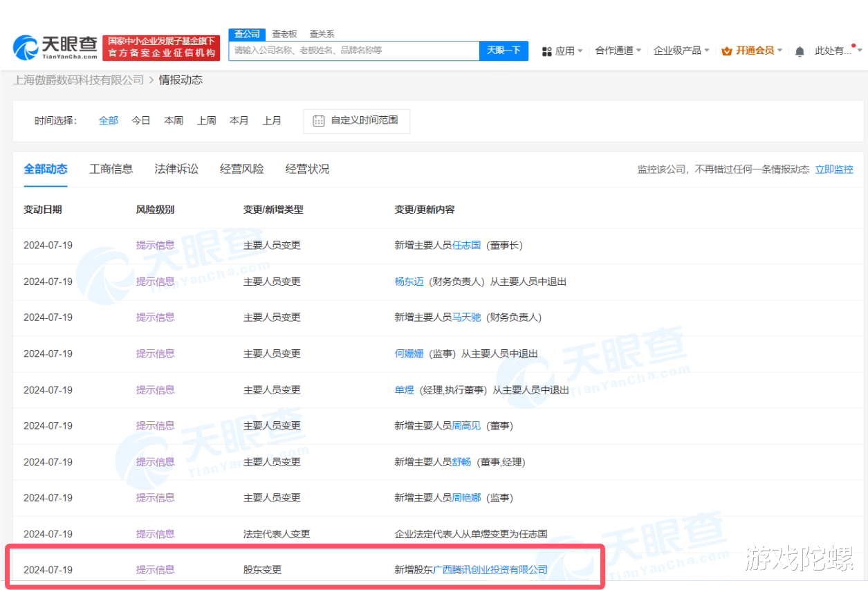This screenshot has height=590, width=868.
Task: Open the 此处有... account dropdown
Action: [x=838, y=50]
